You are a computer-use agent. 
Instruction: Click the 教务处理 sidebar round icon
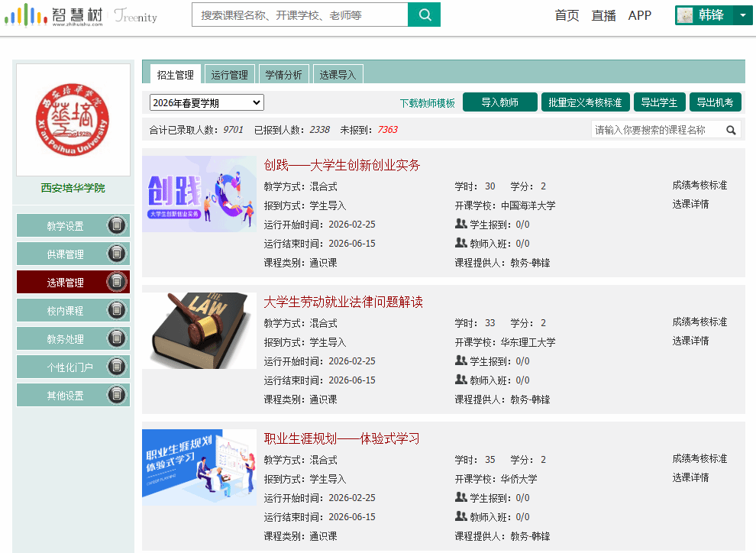[116, 338]
